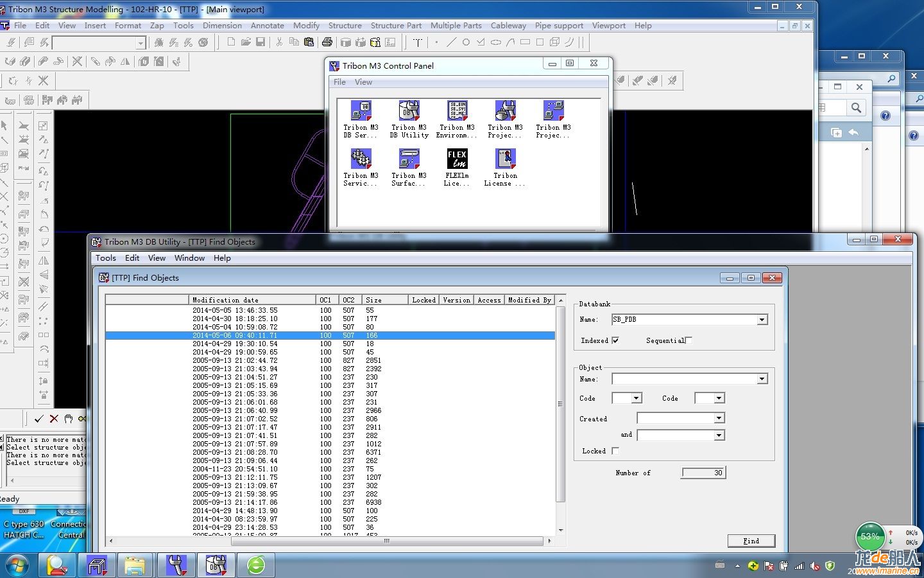Open the Cableway menu
This screenshot has height=578, width=924.
[x=508, y=26]
